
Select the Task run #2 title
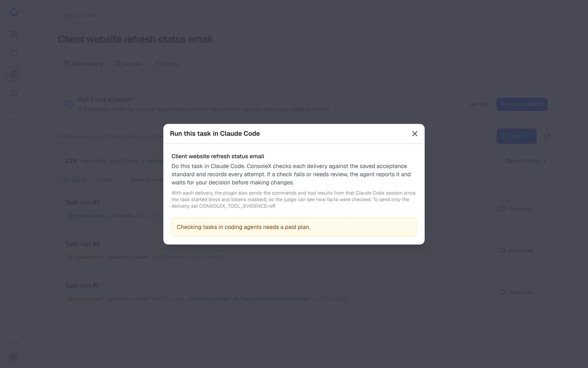click(82, 244)
